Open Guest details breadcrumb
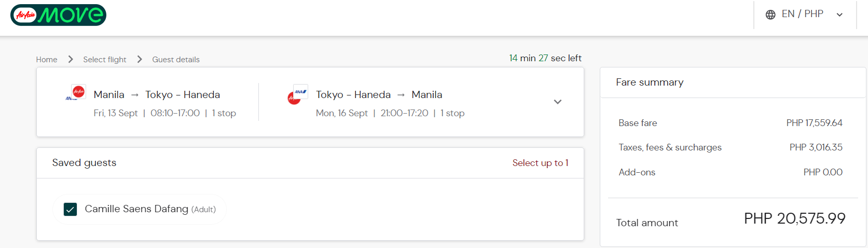868x248 pixels. (x=176, y=59)
